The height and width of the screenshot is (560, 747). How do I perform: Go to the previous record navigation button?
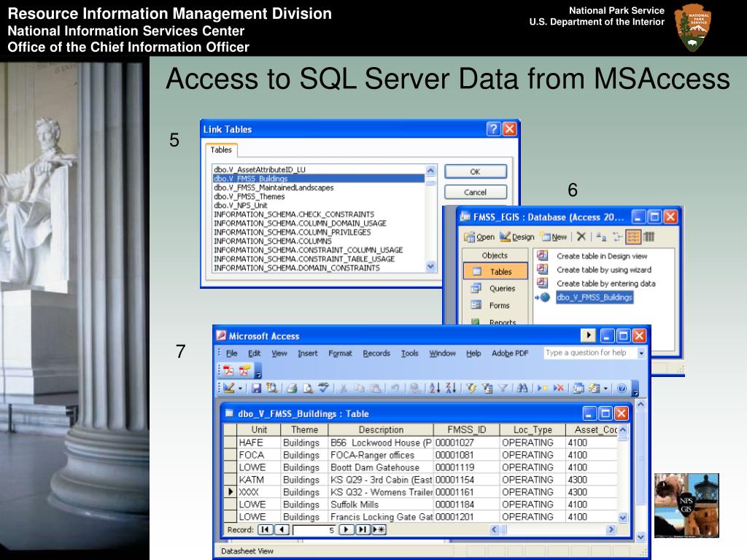point(282,529)
